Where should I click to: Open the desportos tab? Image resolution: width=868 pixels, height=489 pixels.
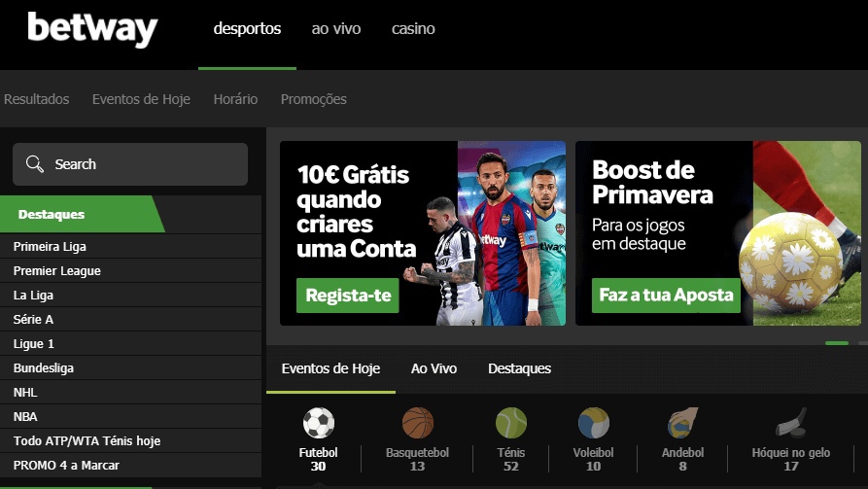click(247, 29)
